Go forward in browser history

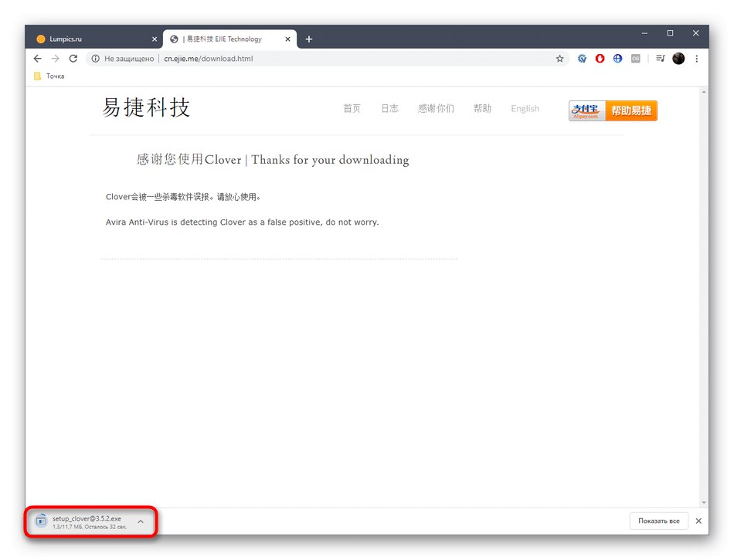click(55, 59)
